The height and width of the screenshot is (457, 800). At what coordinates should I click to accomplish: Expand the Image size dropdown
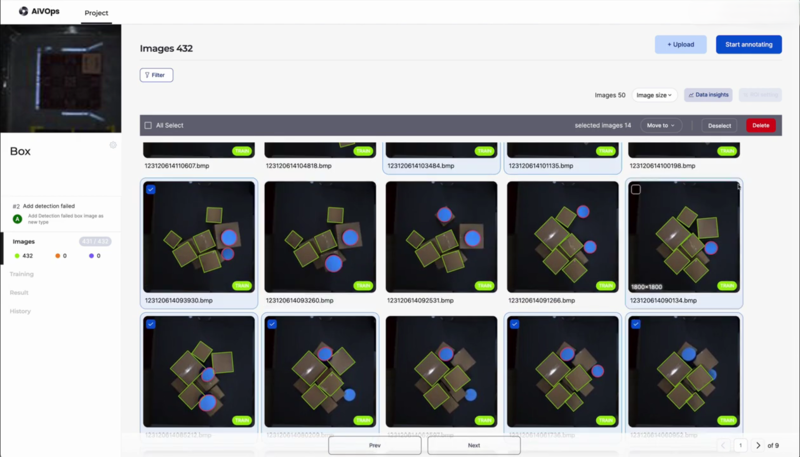point(654,95)
